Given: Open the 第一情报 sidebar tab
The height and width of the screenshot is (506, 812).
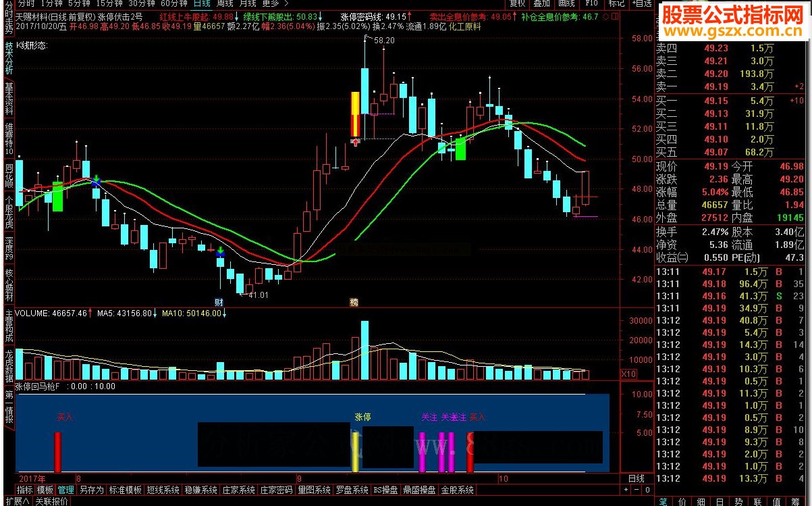Looking at the screenshot, I should (8, 407).
